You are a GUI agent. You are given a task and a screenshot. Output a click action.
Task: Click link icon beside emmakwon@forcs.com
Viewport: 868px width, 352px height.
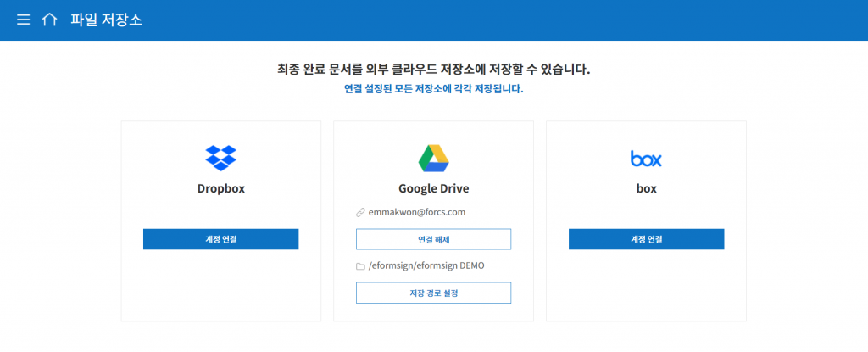tap(360, 212)
